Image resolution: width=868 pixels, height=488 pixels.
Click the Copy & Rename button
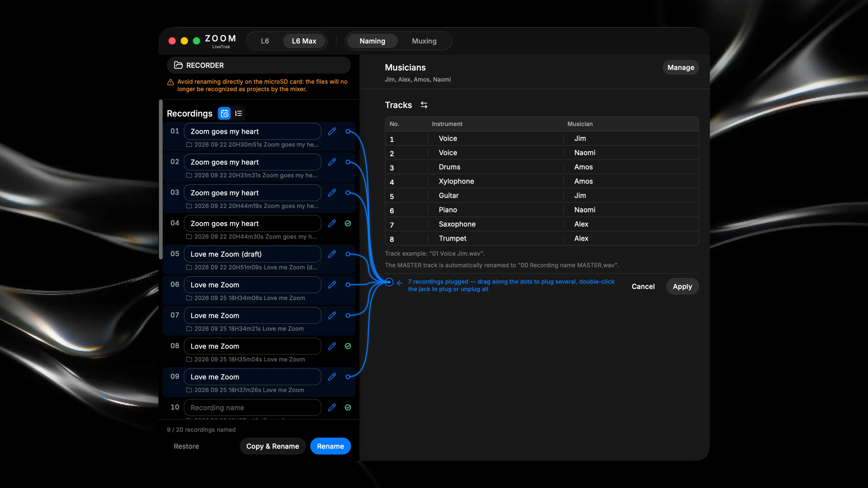tap(272, 446)
